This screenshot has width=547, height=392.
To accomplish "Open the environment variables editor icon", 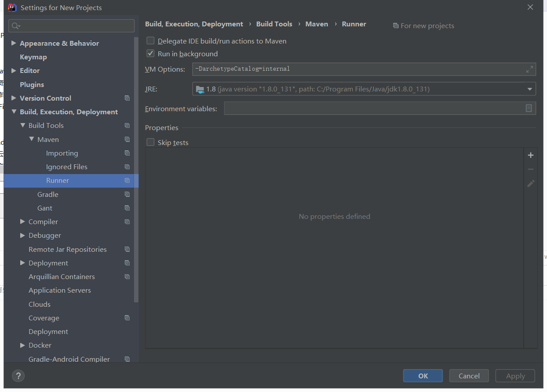I will click(x=529, y=108).
